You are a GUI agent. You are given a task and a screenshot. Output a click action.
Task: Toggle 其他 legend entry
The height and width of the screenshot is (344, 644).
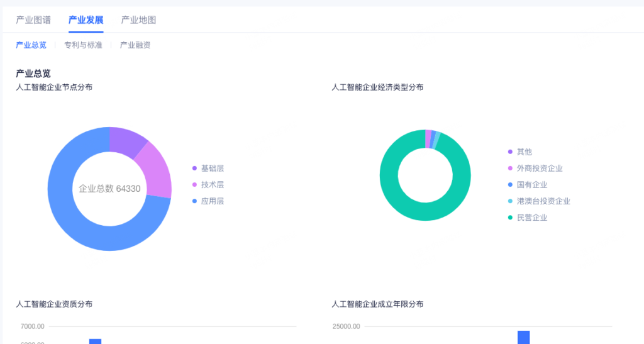524,152
